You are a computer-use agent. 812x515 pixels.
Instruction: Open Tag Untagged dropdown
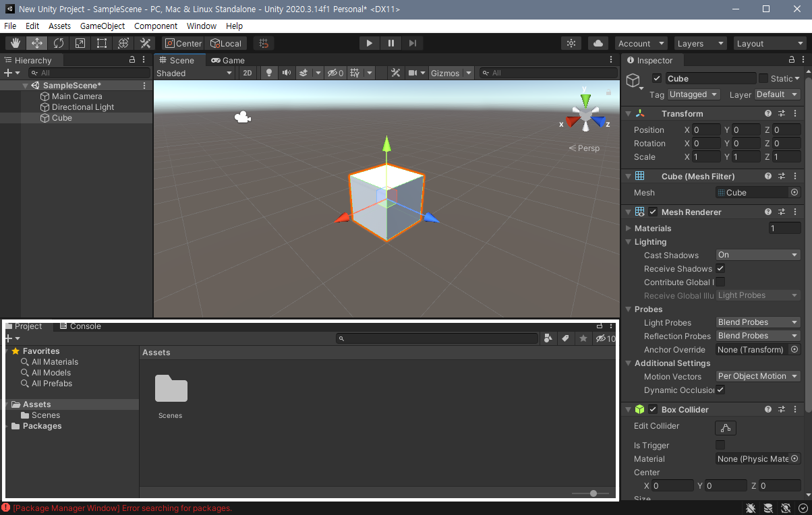coord(694,94)
